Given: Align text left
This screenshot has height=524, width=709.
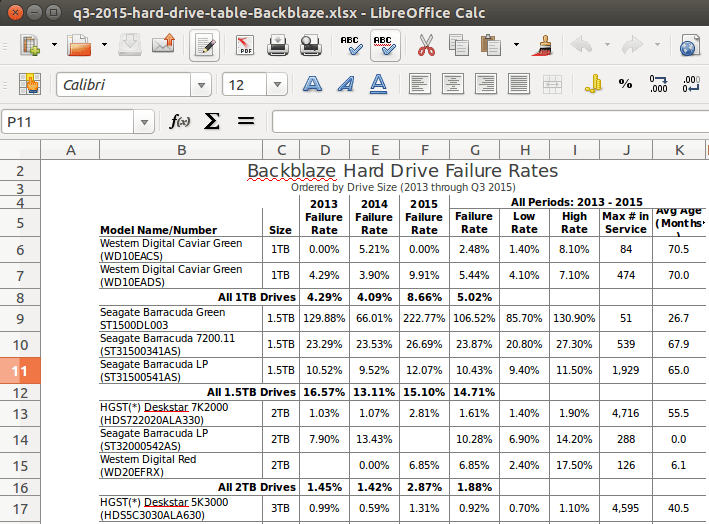Looking at the screenshot, I should coord(419,84).
